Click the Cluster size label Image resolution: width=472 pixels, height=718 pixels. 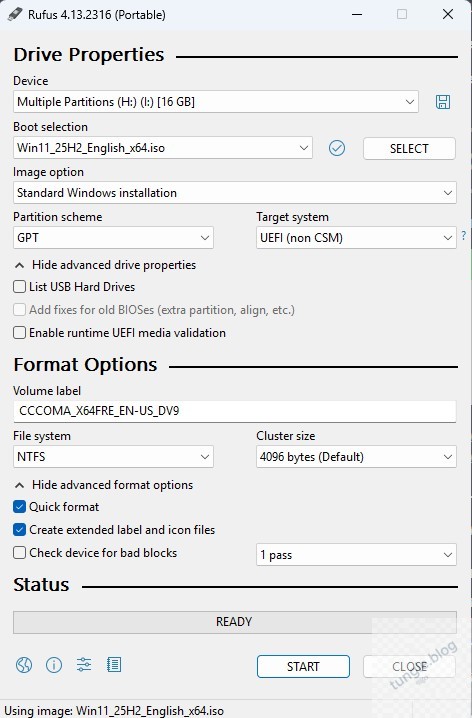[x=286, y=435]
